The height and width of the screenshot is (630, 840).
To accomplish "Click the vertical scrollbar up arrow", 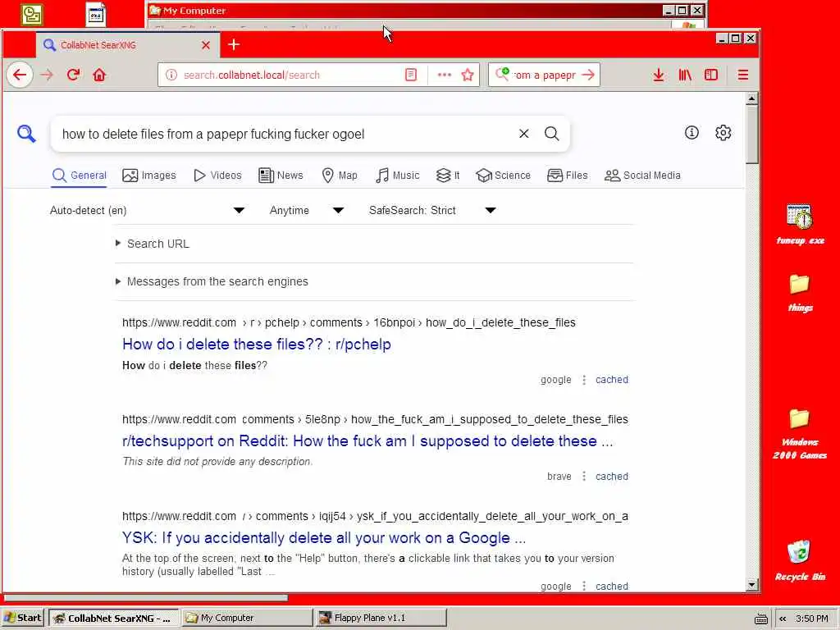I will pyautogui.click(x=751, y=98).
